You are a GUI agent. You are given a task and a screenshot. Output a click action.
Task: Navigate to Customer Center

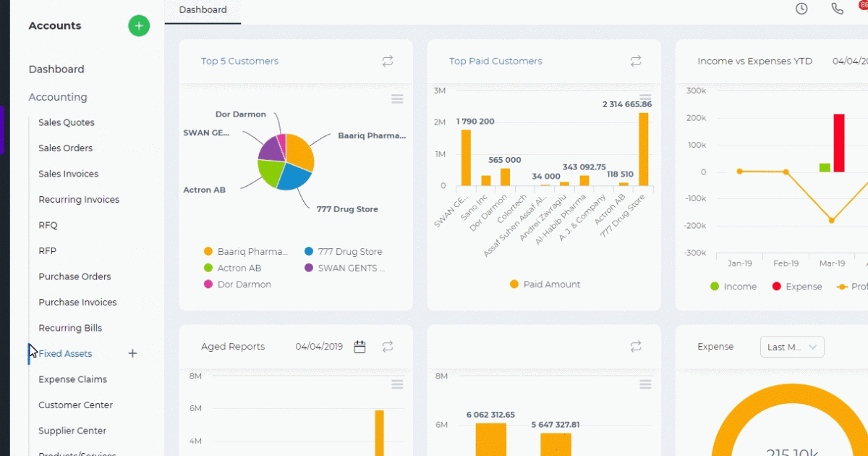(76, 405)
